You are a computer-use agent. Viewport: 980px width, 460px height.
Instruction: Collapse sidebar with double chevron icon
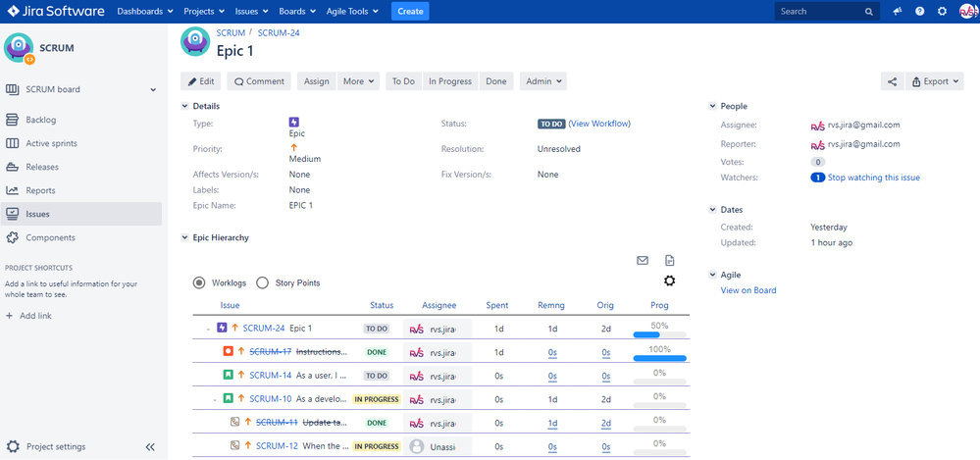150,446
